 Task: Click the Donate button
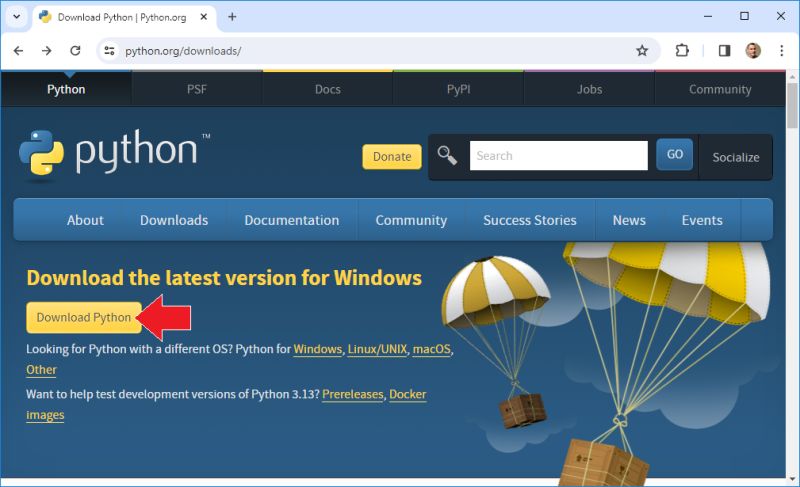(x=392, y=157)
